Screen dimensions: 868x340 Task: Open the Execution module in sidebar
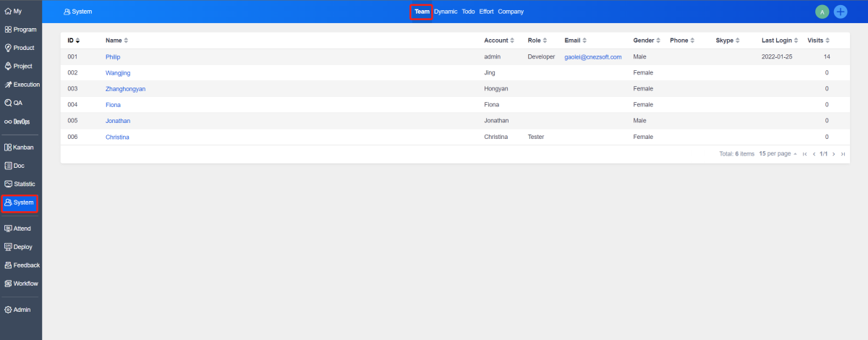pyautogui.click(x=21, y=85)
